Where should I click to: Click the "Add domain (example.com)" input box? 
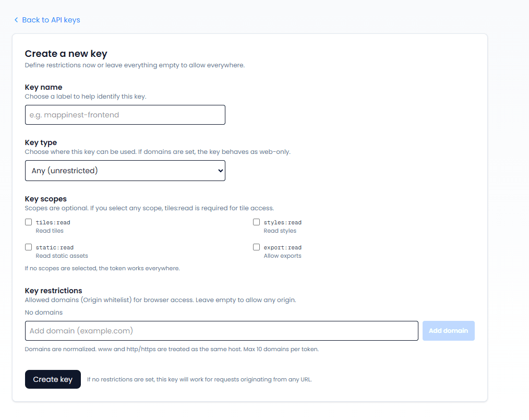coord(221,330)
